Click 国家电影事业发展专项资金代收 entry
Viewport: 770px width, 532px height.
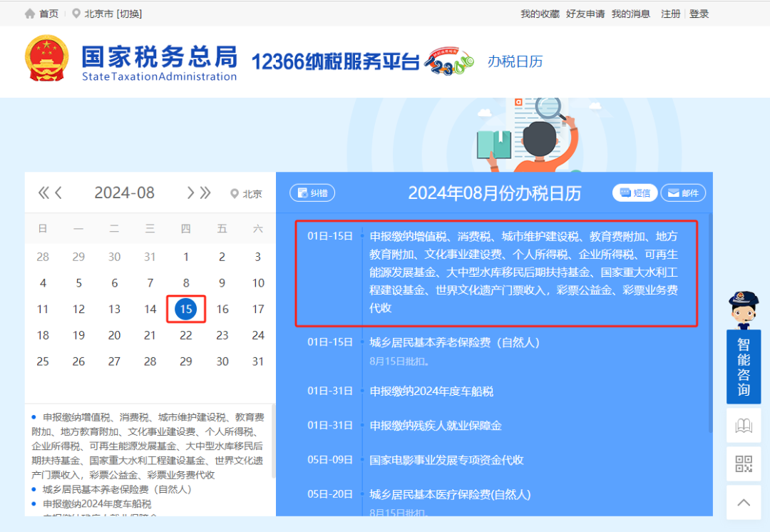pos(446,460)
